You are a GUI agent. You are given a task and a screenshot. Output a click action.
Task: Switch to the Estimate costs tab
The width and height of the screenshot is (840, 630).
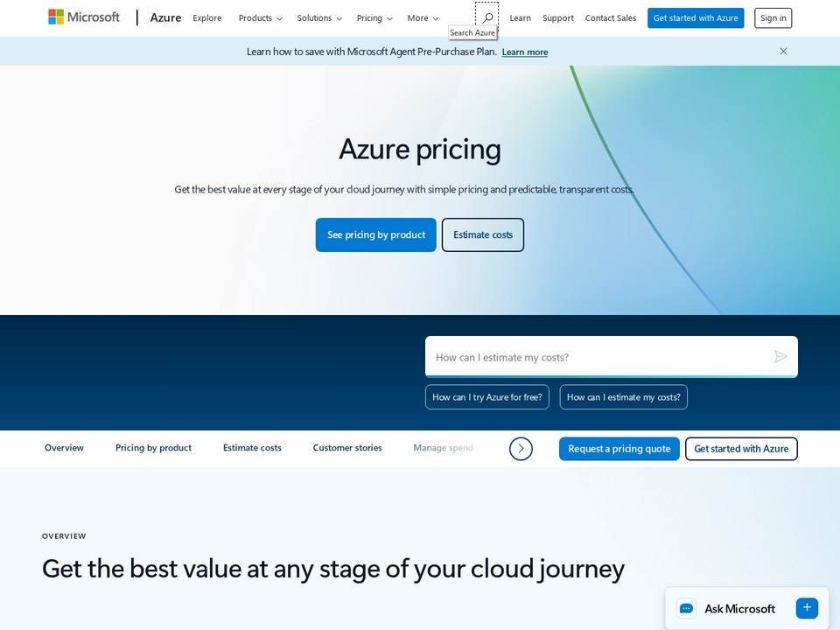coord(252,448)
